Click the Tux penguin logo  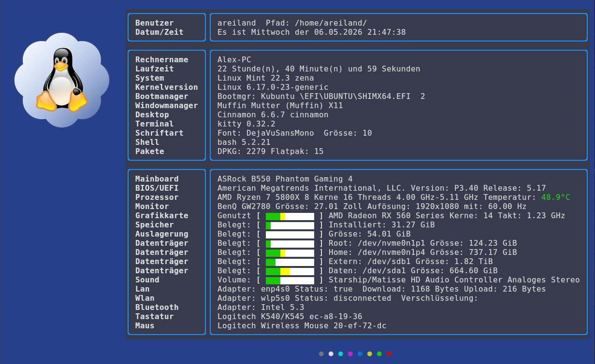(62, 80)
